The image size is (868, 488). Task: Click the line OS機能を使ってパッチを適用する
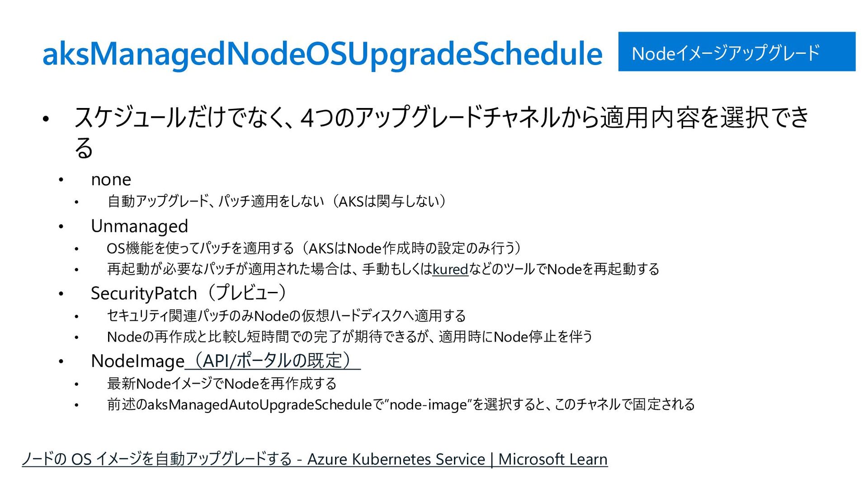click(x=315, y=248)
